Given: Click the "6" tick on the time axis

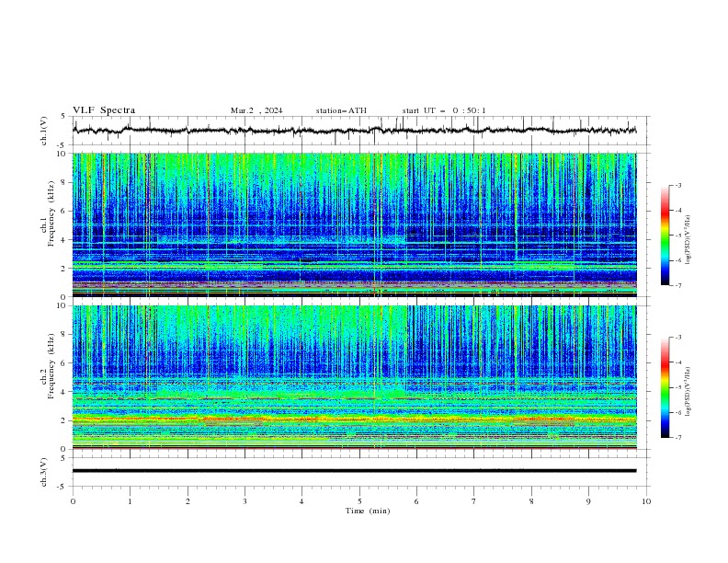Looking at the screenshot, I should [x=416, y=501].
